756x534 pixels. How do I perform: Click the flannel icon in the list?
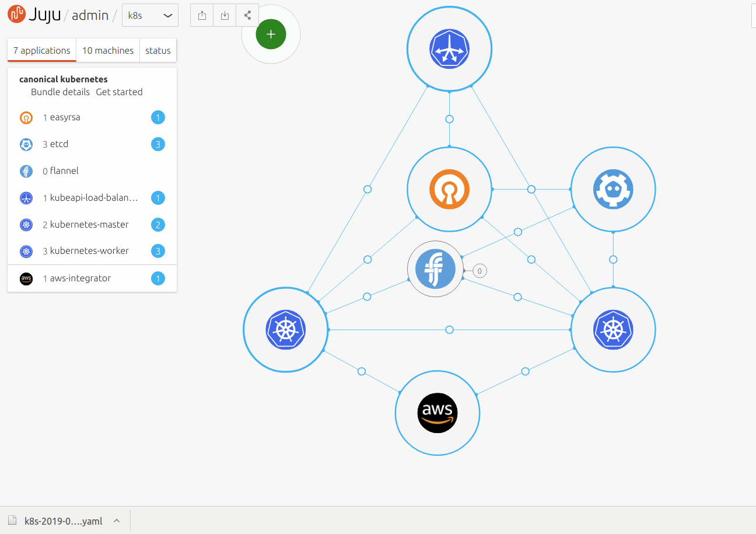click(x=26, y=171)
